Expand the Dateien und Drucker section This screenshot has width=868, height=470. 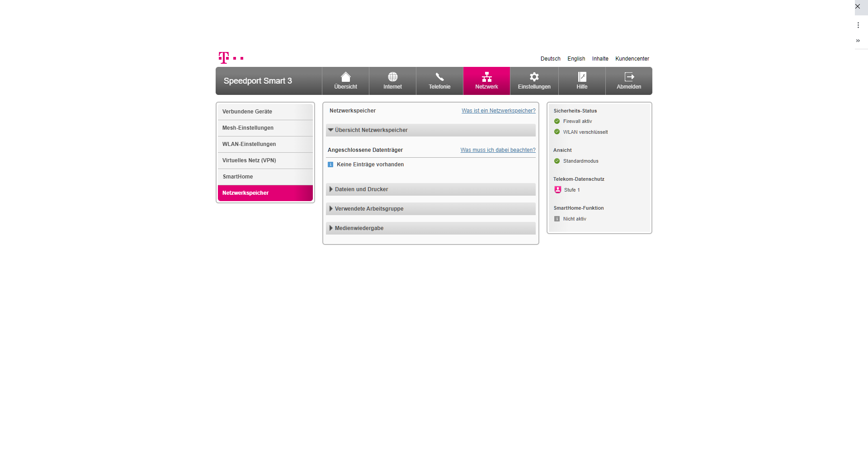tap(431, 189)
